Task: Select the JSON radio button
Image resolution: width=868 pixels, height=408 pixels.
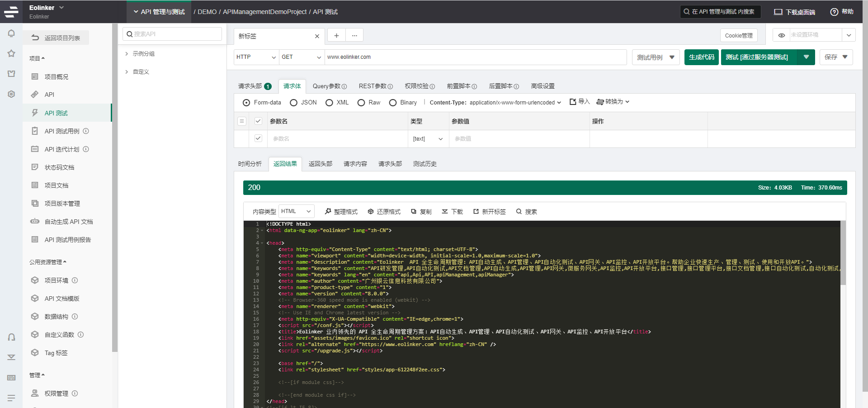Action: coord(294,103)
